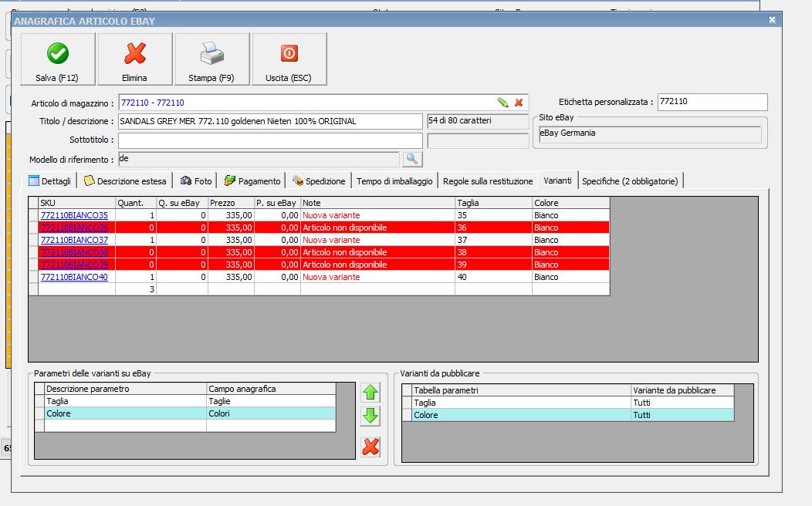The image size is (812, 506).
Task: Open SKU link 772110BIANCO35
Action: tap(75, 215)
